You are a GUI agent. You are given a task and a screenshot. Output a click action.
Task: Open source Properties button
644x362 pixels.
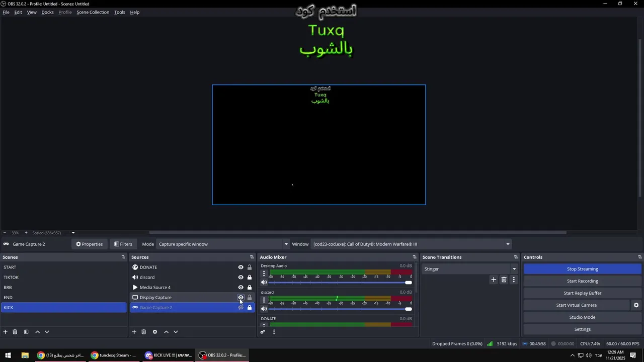pos(89,244)
